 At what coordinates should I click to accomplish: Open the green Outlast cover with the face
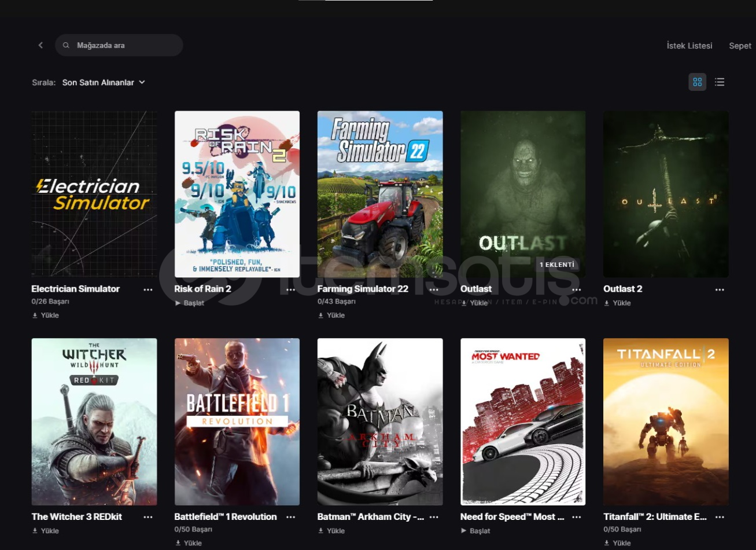click(x=523, y=194)
